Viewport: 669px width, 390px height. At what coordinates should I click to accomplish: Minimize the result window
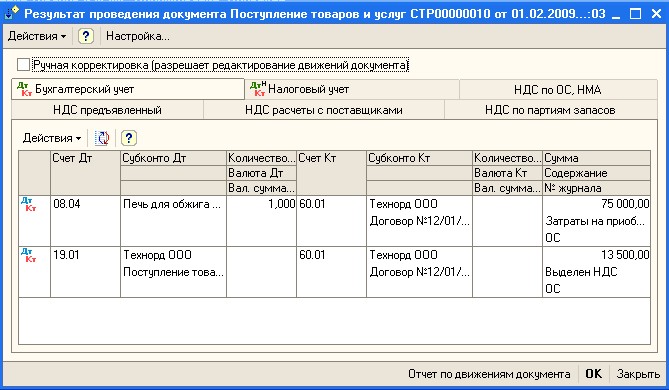pos(616,14)
